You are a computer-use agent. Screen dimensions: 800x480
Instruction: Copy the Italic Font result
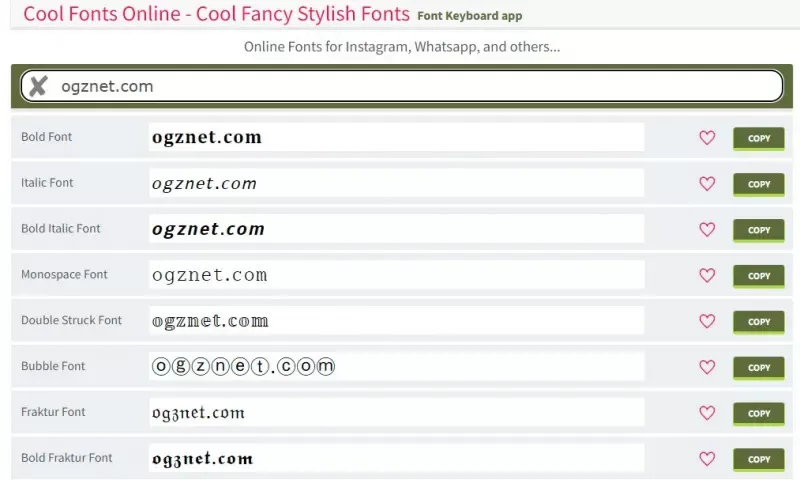pos(759,184)
